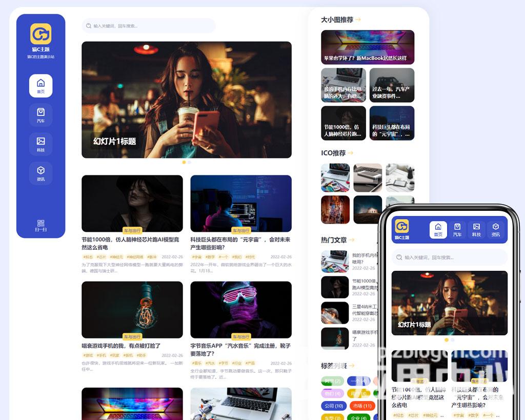
Task: Click the desktop search box 输入关键词
Action: pyautogui.click(x=149, y=26)
